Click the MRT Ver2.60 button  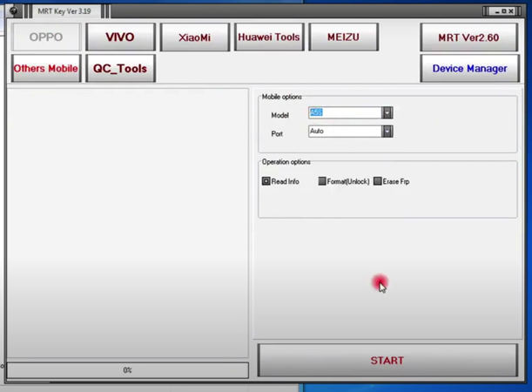[x=470, y=37]
